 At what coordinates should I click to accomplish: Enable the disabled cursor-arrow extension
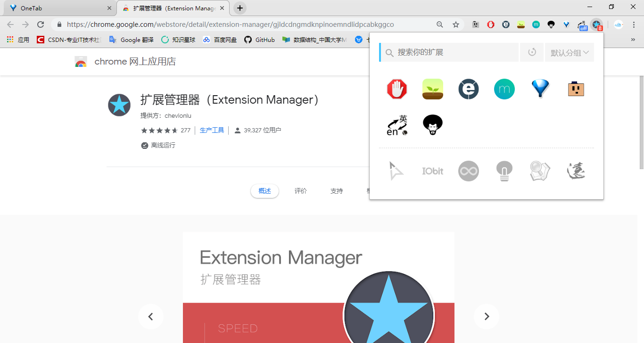(397, 171)
